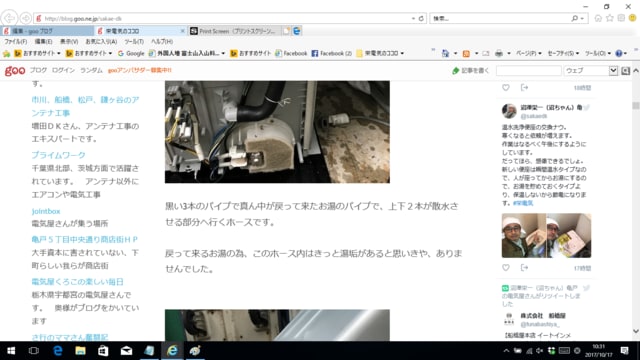Open Microsoft Store from the taskbar
This screenshot has height=360, width=640.
pyautogui.click(x=103, y=351)
